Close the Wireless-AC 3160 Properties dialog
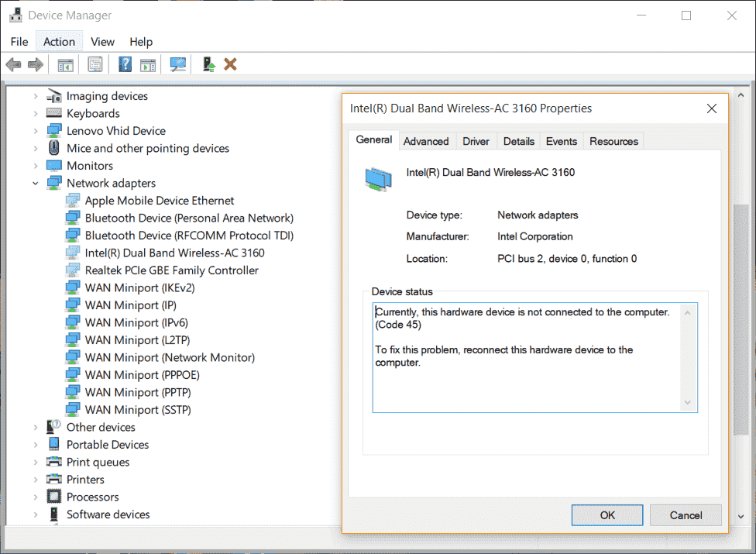 pyautogui.click(x=712, y=108)
